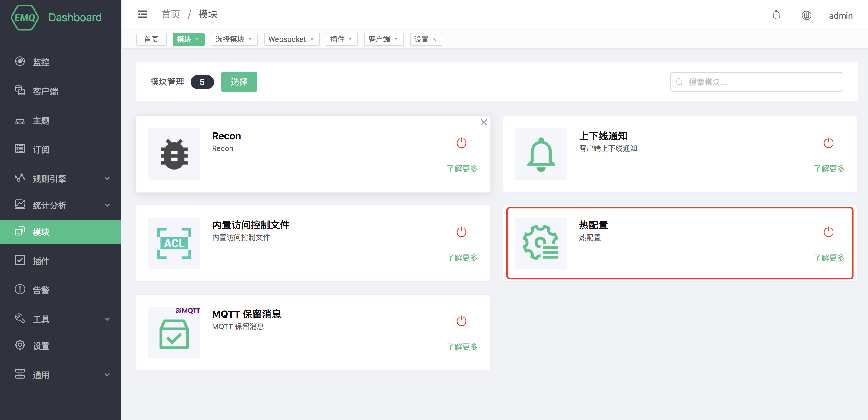Open 了解更多 link for 上下线通知
The width and height of the screenshot is (868, 420).
click(829, 168)
